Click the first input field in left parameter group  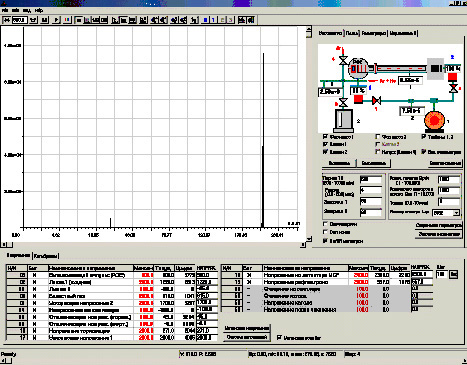point(371,179)
